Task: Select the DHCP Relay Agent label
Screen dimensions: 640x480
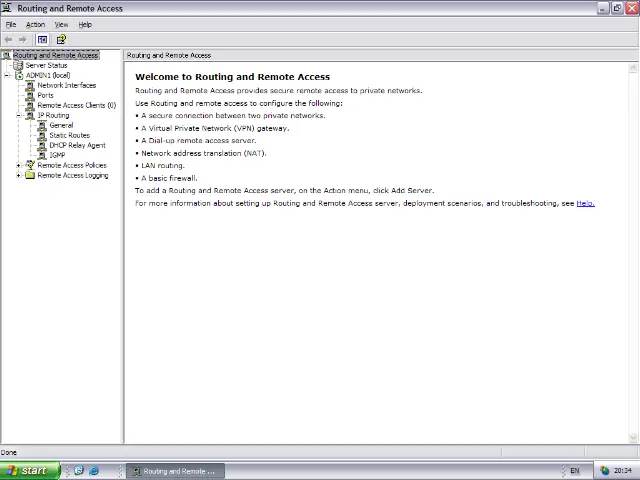Action: (x=77, y=145)
